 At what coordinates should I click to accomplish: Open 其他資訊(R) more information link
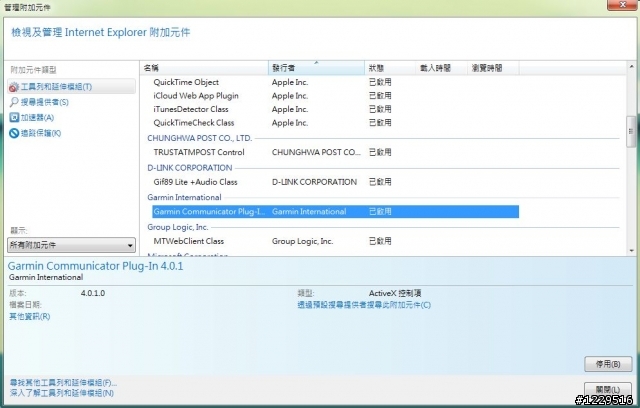pyautogui.click(x=30, y=317)
